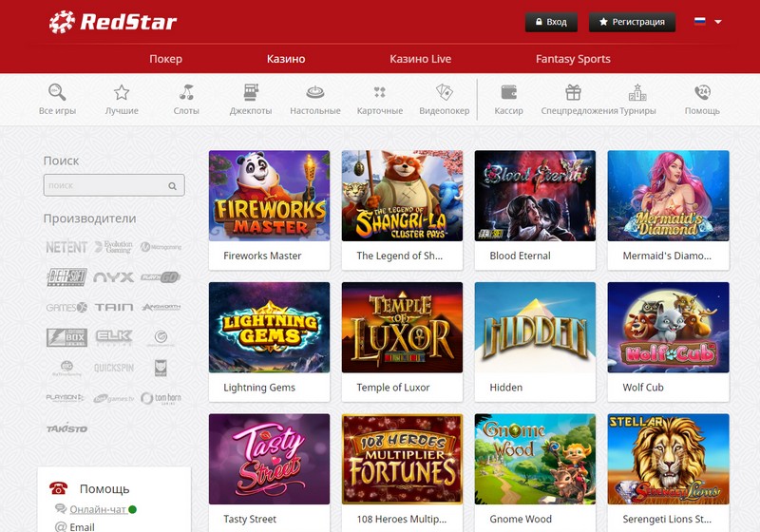Click the 'Tasty Street' title text
Screen dimensions: 760x532
(250, 519)
